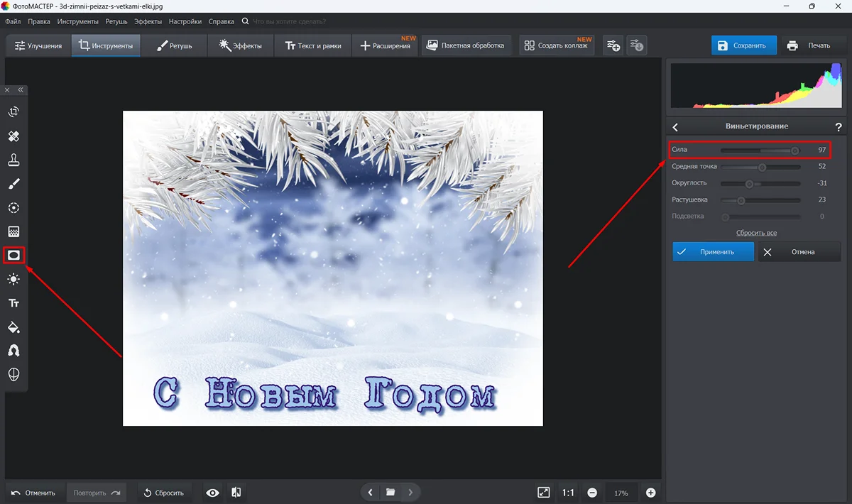
Task: Activate the vignetting tool in sidebar
Action: click(x=13, y=255)
